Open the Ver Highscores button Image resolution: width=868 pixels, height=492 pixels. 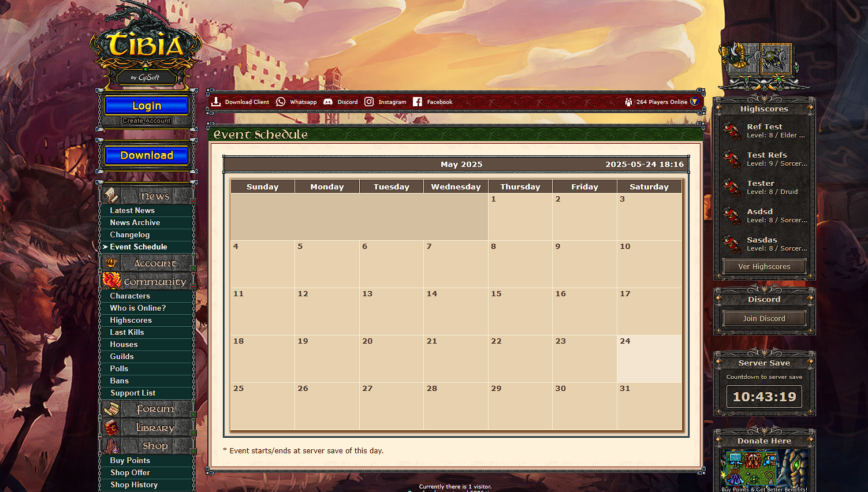click(764, 266)
